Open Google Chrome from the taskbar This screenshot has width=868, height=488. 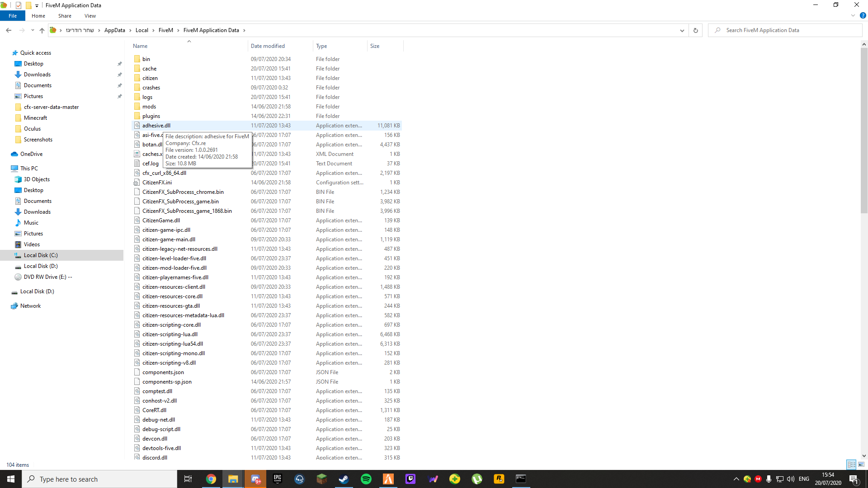point(211,479)
